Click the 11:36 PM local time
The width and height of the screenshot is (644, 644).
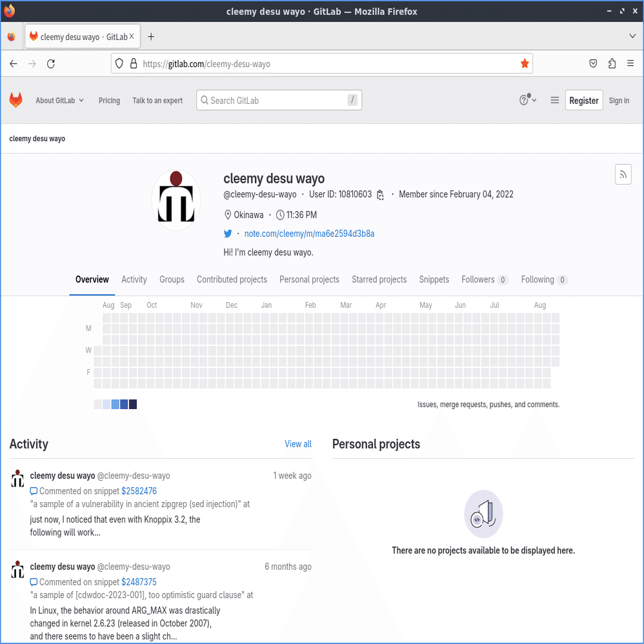tap(301, 215)
